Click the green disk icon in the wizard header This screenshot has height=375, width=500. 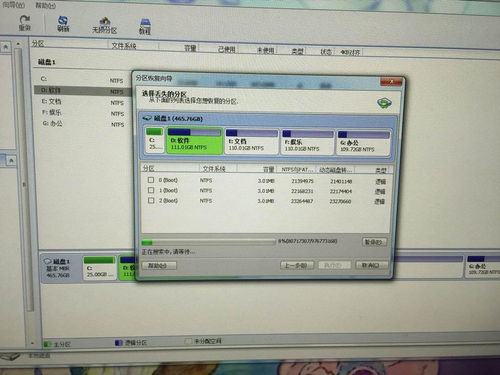(x=384, y=103)
